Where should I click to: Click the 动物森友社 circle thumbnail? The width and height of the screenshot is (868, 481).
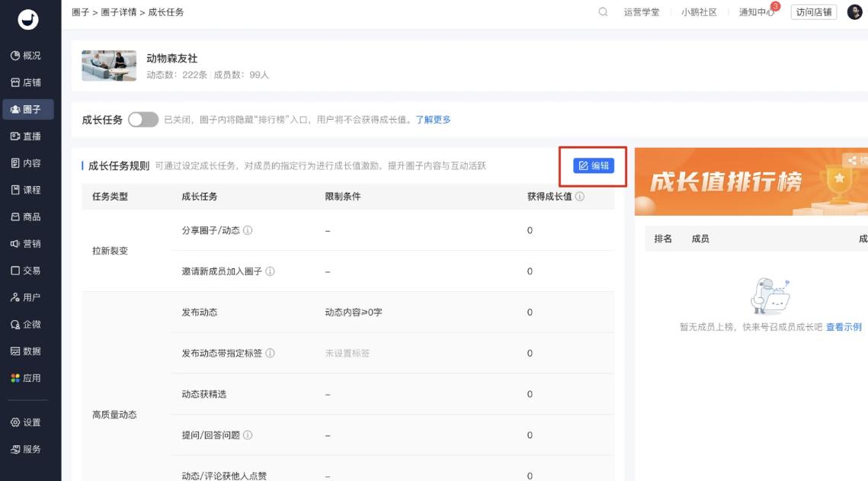(x=109, y=66)
